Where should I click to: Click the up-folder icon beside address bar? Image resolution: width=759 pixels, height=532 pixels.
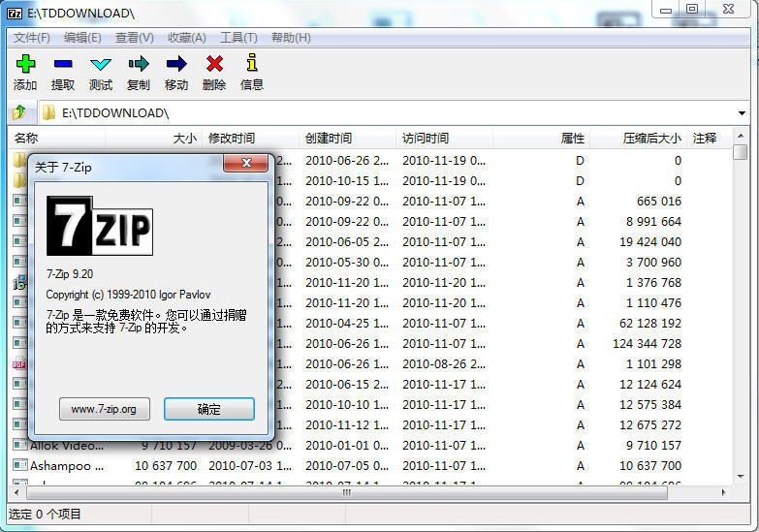click(19, 113)
